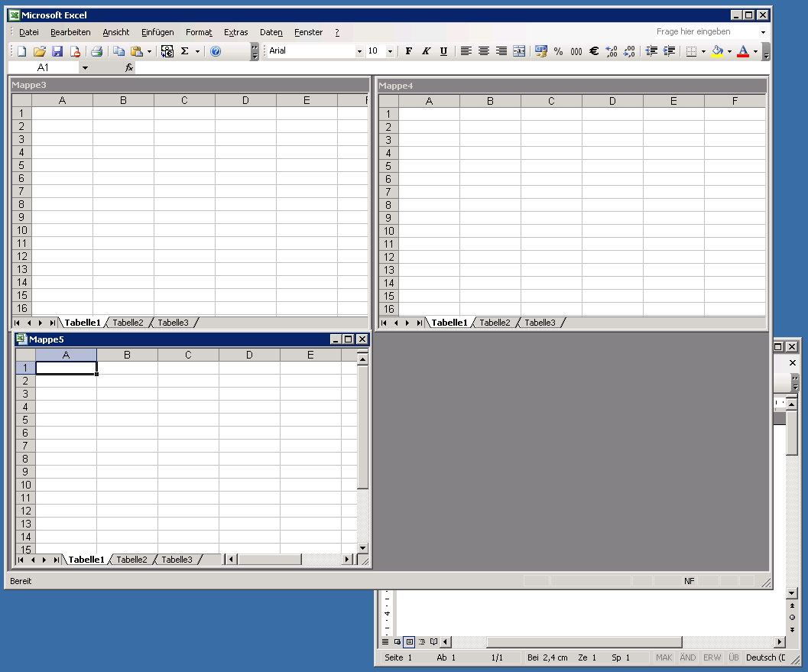808x672 pixels.
Task: Toggle underline formatting U button
Action: point(443,51)
